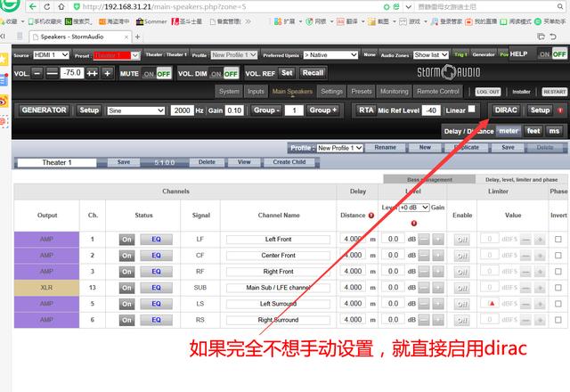570x392 pixels.
Task: Switch to the Remote Control tab
Action: 438,92
